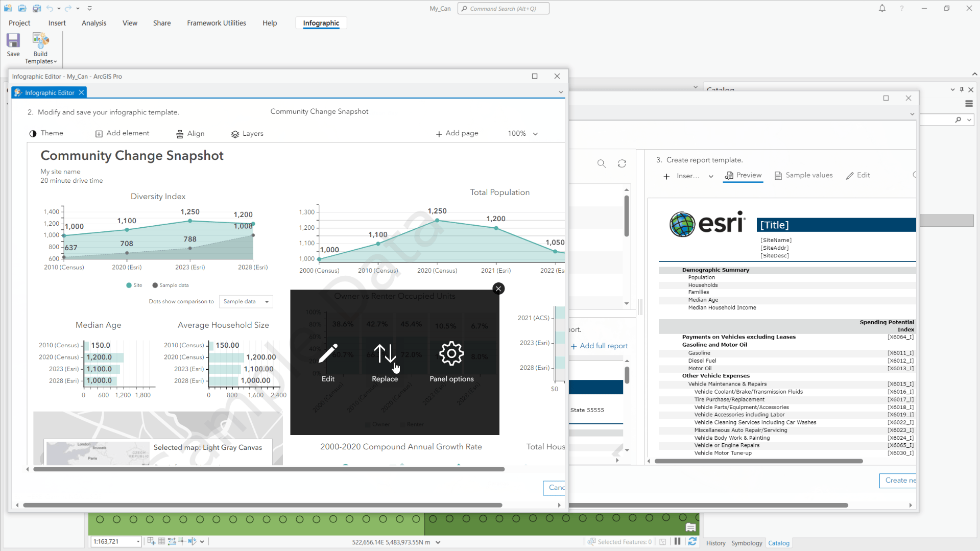Click the refresh icon near Selected Features
This screenshot has height=551, width=980.
click(x=692, y=542)
